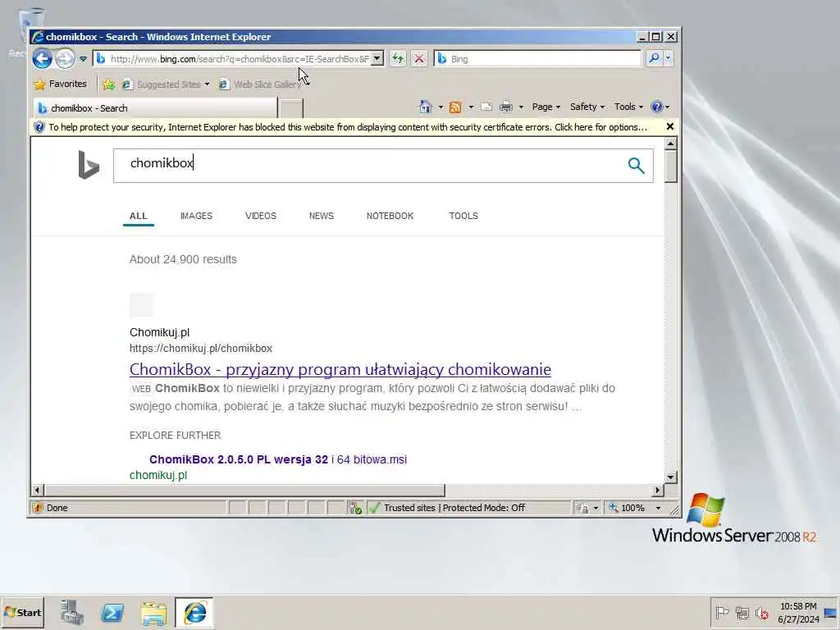
Task: Click the Home icon in the command bar
Action: [x=426, y=107]
